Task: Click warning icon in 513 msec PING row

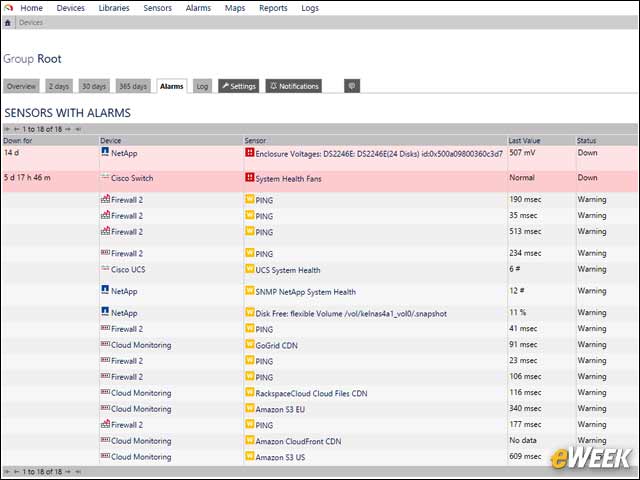Action: (x=249, y=231)
